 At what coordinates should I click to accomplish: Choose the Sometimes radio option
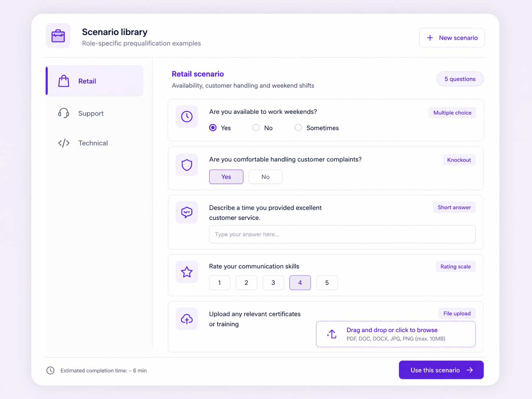click(298, 127)
